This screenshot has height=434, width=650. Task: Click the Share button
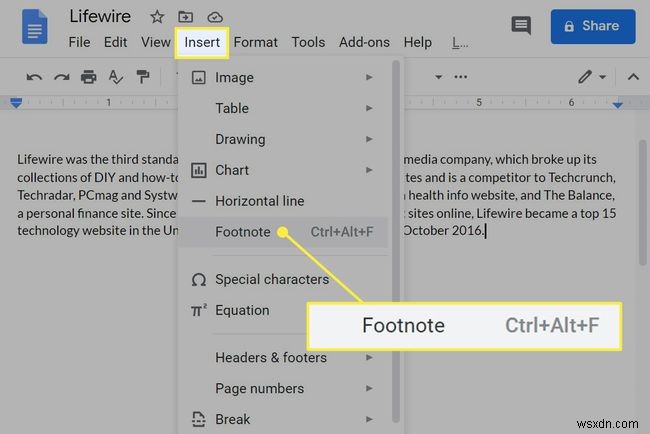[x=593, y=26]
